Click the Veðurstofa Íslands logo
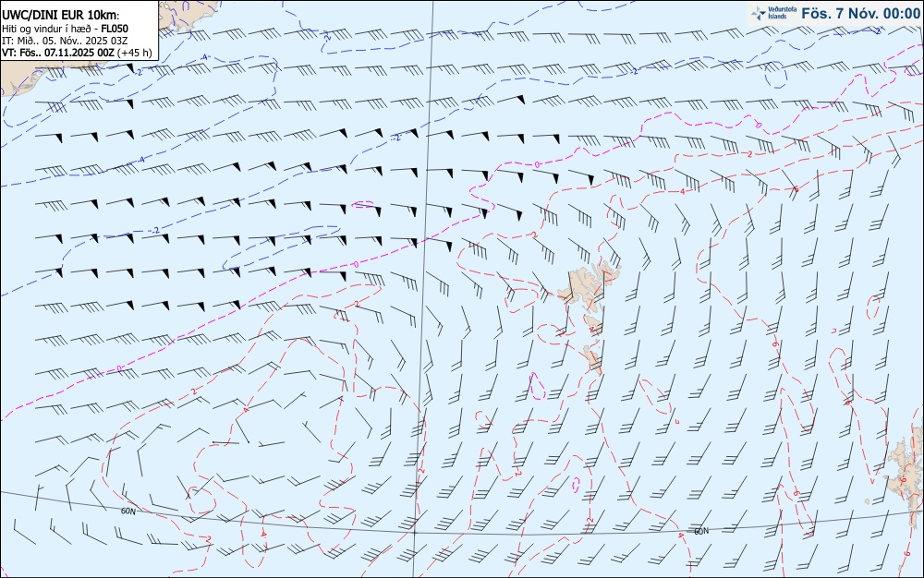The height and width of the screenshot is (578, 924). (x=774, y=13)
